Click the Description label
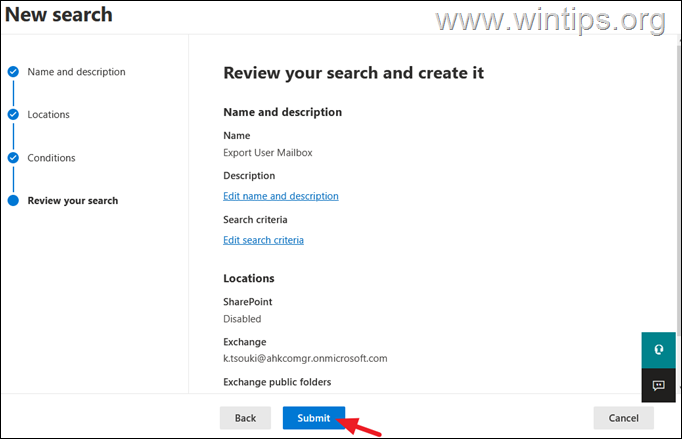The image size is (682, 439). coord(249,176)
